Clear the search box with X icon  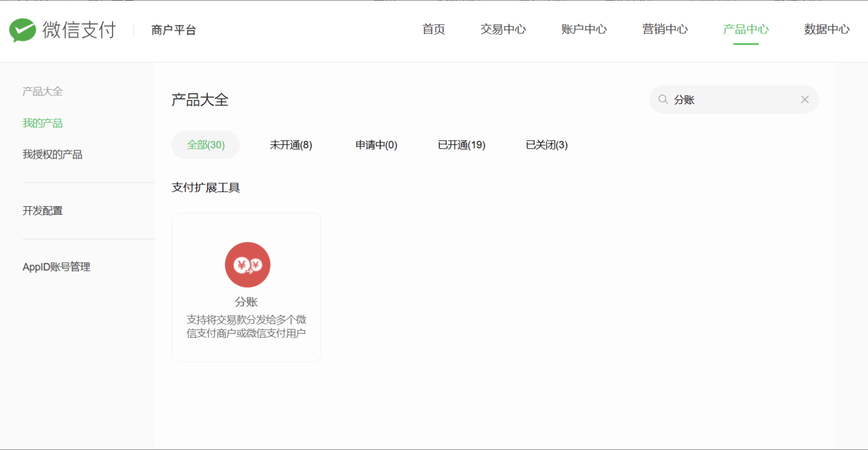(805, 99)
